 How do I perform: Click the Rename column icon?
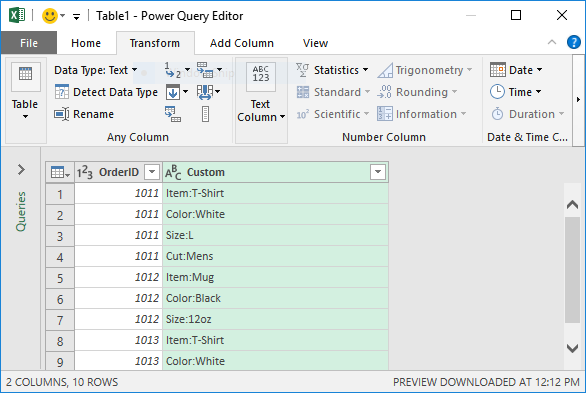(x=62, y=114)
